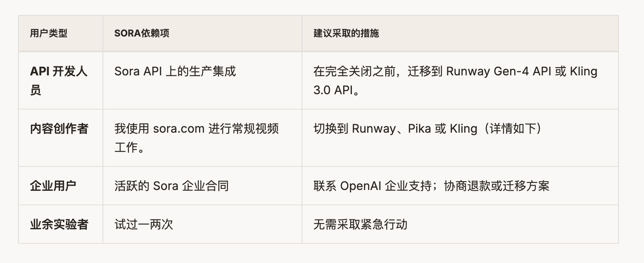The height and width of the screenshot is (263, 644).
Task: Click the sora.com text in the table
Action: 179,129
